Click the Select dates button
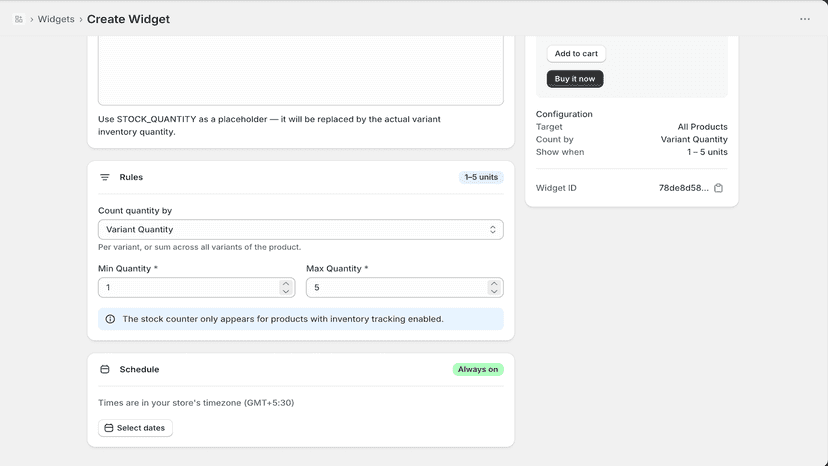This screenshot has width=828, height=466. click(135, 428)
